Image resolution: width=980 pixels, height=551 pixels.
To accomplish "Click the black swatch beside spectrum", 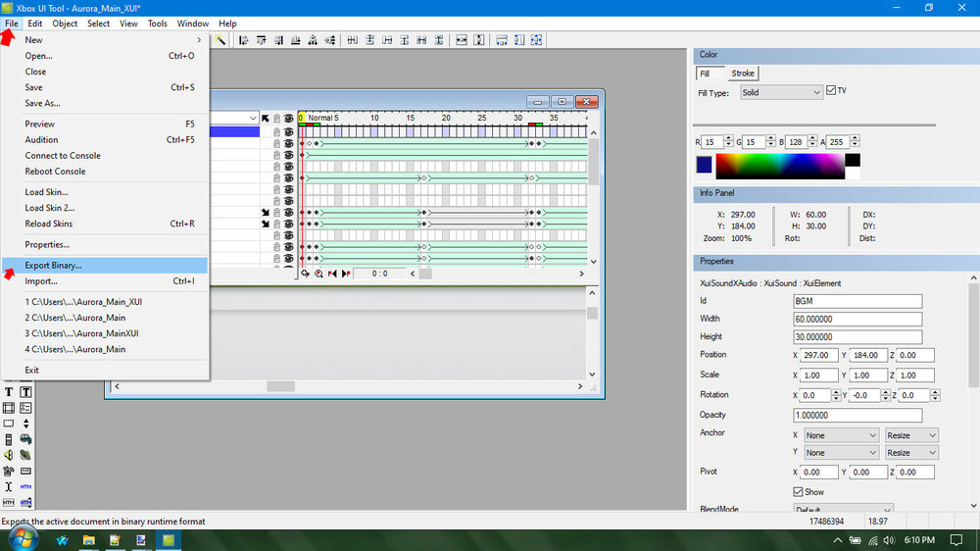I will tap(853, 160).
